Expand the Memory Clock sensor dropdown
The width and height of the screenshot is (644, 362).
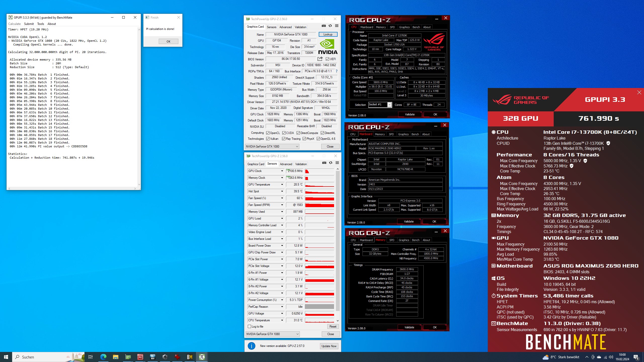point(282,178)
